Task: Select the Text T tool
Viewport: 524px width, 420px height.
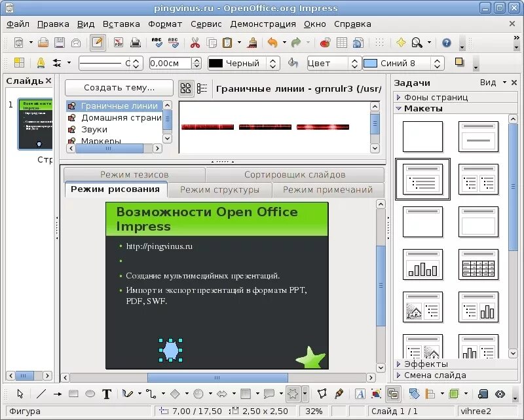Action: pos(107,394)
